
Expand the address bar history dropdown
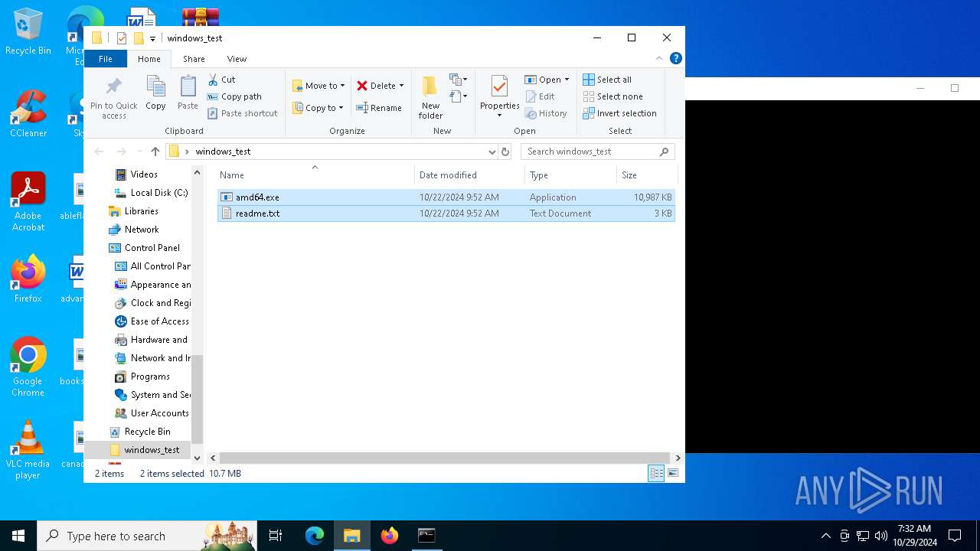[492, 152]
